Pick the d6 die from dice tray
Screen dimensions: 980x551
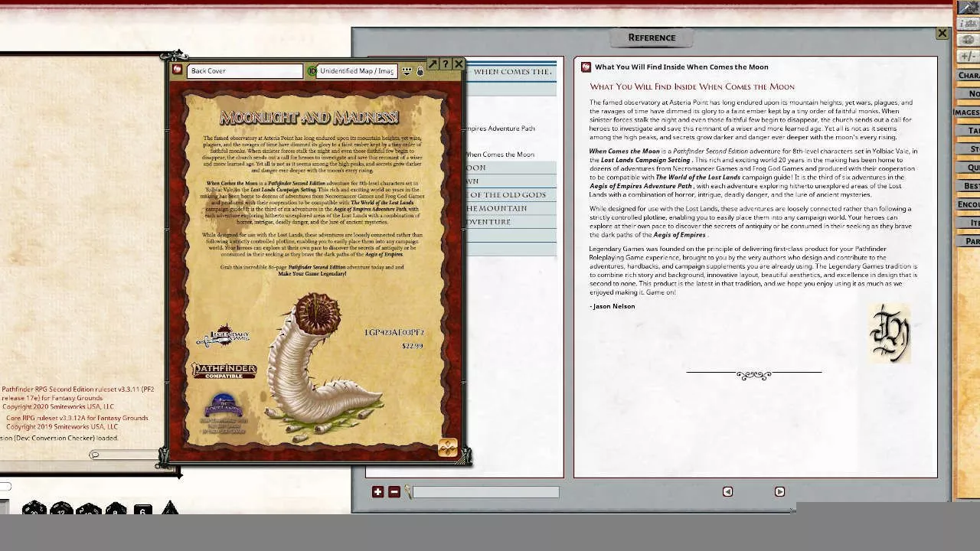tap(142, 510)
